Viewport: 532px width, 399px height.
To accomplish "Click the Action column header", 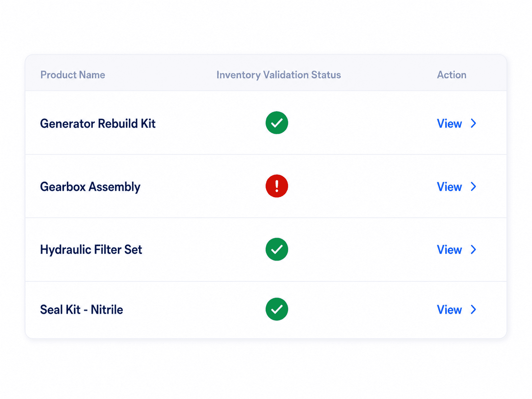I will click(452, 75).
